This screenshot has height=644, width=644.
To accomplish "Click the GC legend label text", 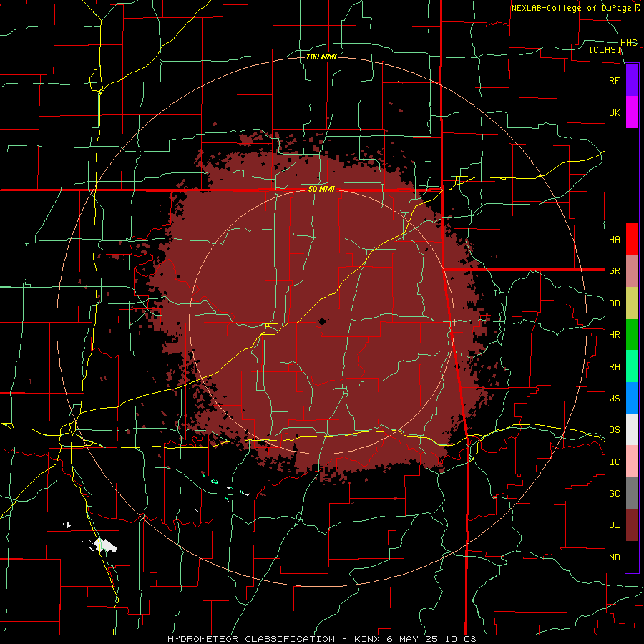I will tap(614, 494).
